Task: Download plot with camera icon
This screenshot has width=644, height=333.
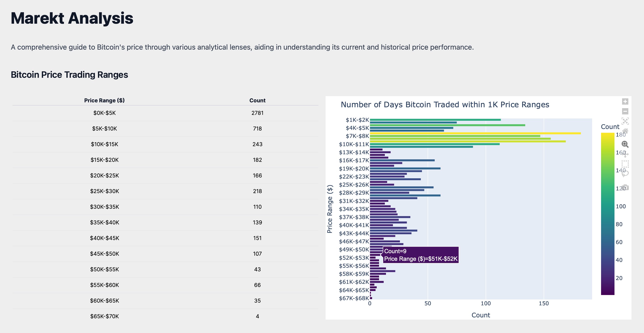Action: [x=625, y=187]
